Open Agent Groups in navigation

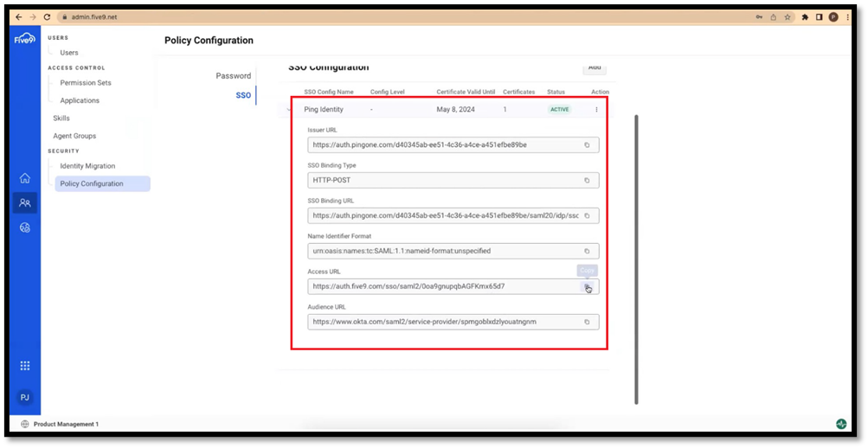point(74,136)
